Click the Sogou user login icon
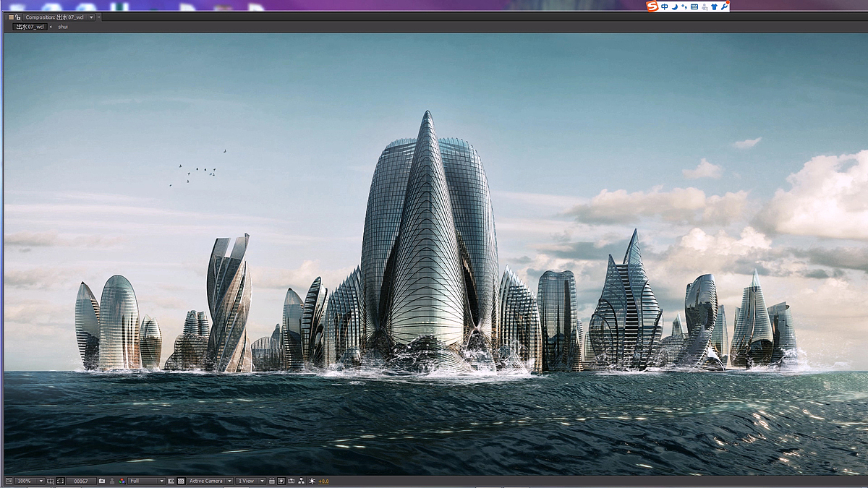The height and width of the screenshot is (488, 868). pyautogui.click(x=705, y=7)
